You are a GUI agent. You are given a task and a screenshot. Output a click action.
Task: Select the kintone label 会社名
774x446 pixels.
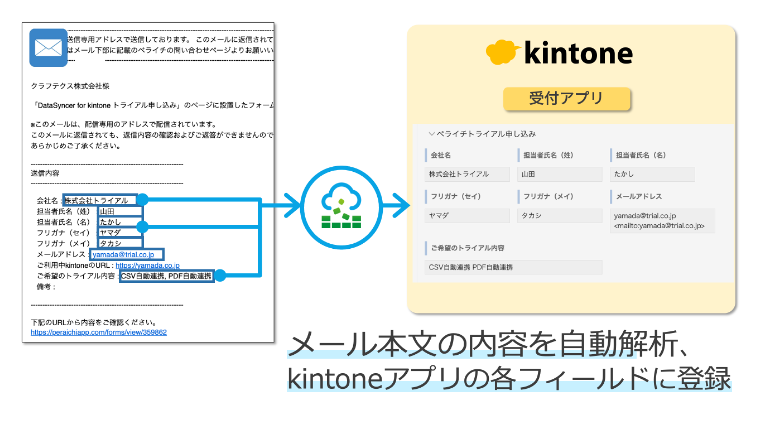point(441,155)
